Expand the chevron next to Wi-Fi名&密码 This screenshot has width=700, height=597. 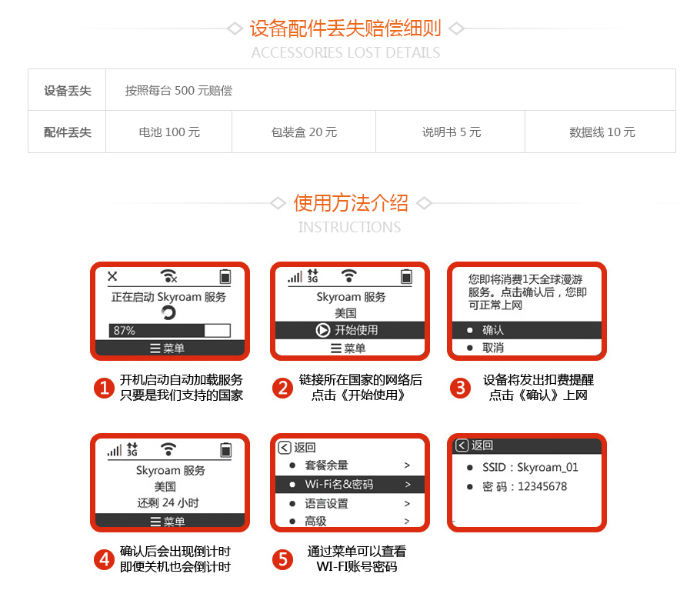pyautogui.click(x=407, y=485)
